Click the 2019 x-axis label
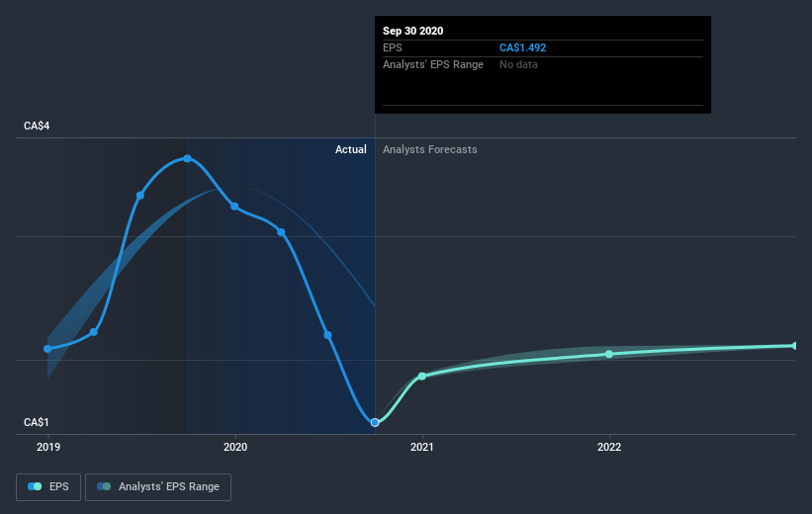This screenshot has width=812, height=514. (48, 447)
